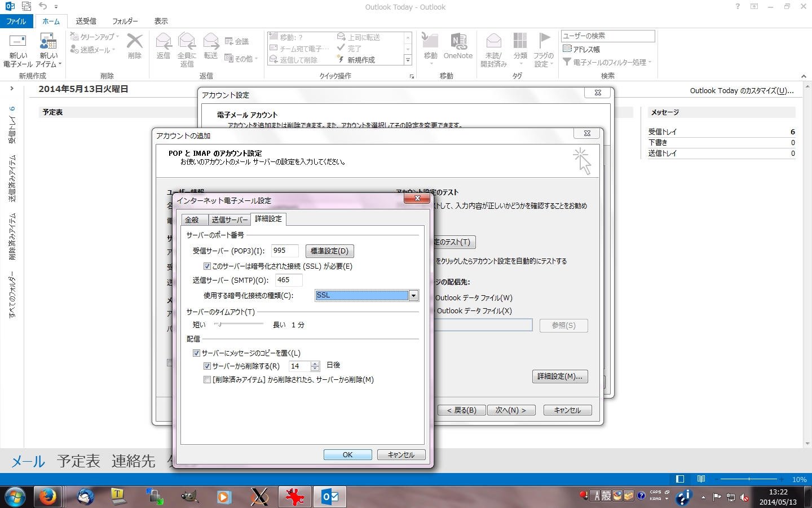The width and height of the screenshot is (812, 508).
Task: Switch to Normal view status bar icon
Action: click(x=680, y=479)
